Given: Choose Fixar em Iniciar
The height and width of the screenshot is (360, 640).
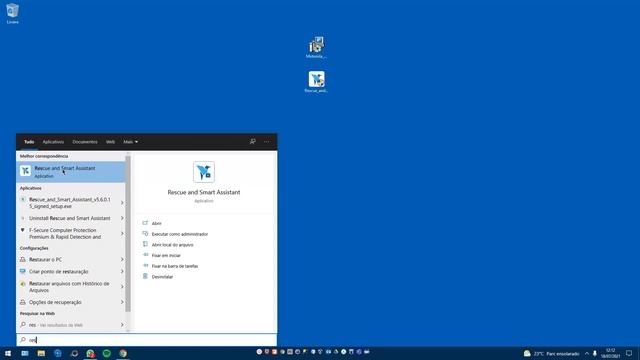Looking at the screenshot, I should pos(166,255).
